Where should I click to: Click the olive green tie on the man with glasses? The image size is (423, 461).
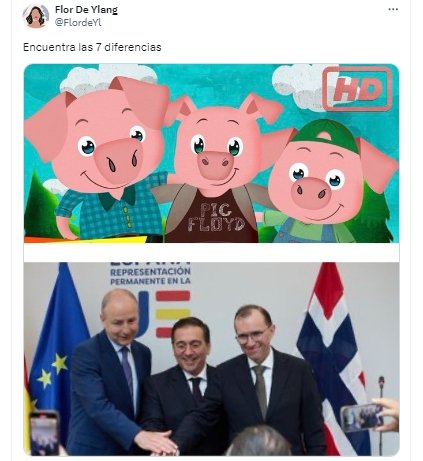(x=261, y=390)
